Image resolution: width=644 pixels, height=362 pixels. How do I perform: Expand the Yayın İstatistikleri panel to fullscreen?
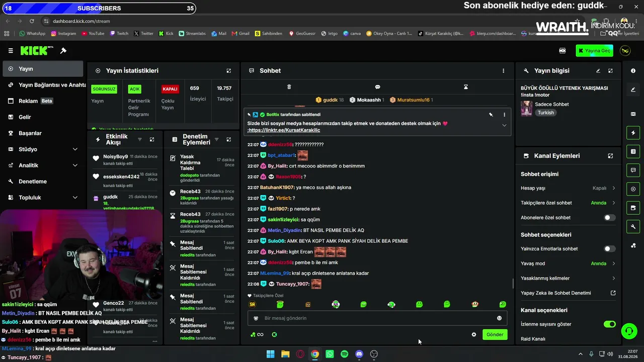[229, 71]
